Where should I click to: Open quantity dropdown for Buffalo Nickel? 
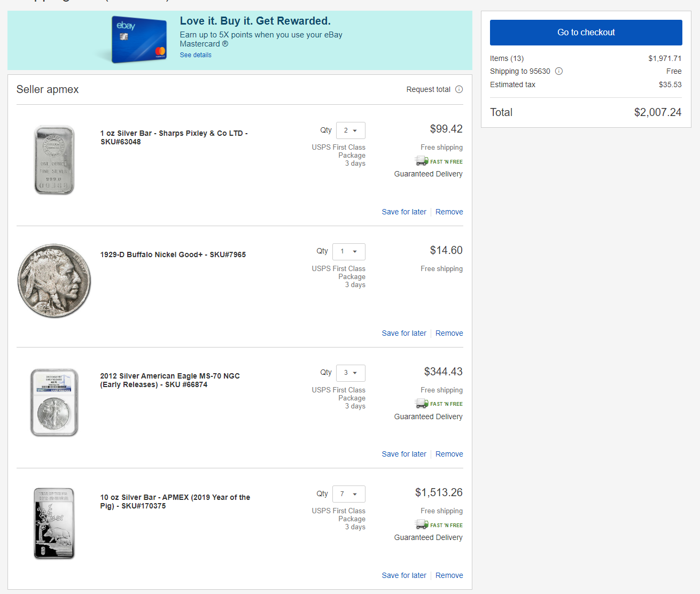click(x=349, y=251)
